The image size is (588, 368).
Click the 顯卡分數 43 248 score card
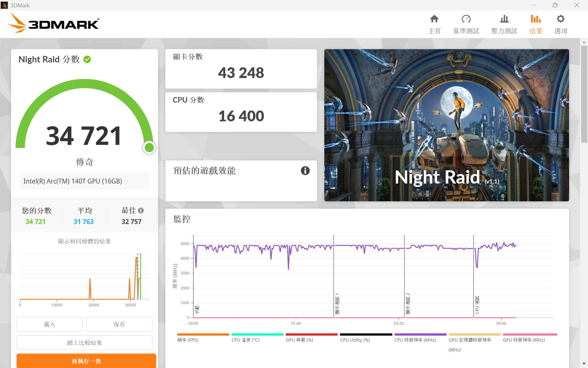click(x=241, y=69)
